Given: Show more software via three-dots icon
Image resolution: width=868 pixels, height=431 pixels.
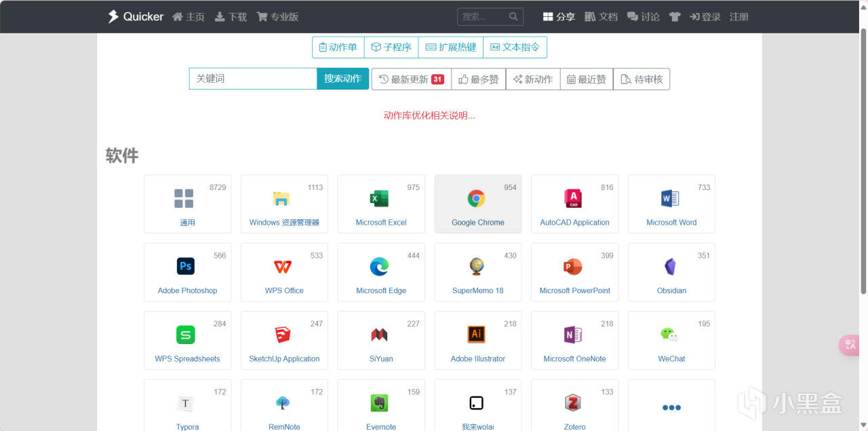Looking at the screenshot, I should 671,407.
